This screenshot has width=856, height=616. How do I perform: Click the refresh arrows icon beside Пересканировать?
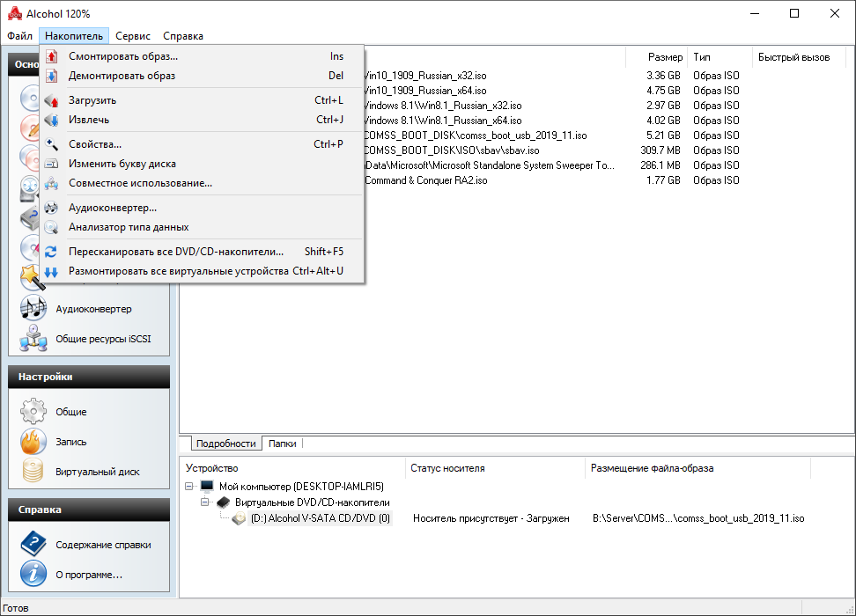51,252
